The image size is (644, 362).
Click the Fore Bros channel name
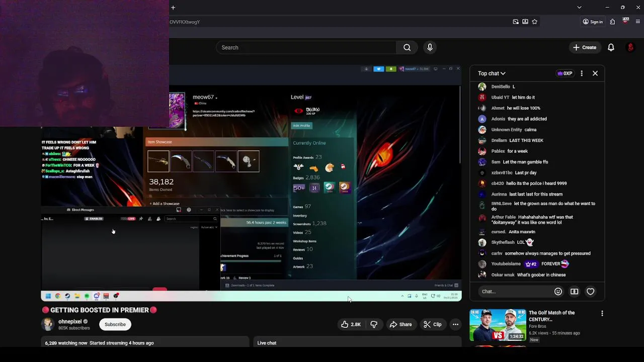click(537, 326)
